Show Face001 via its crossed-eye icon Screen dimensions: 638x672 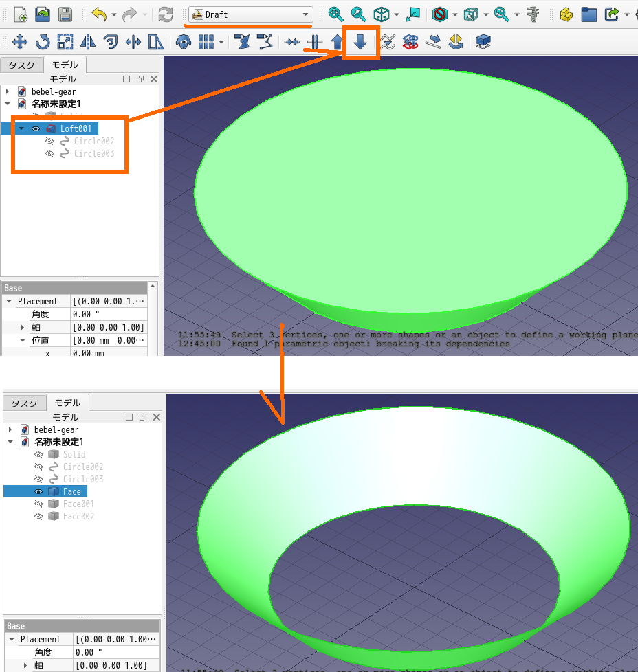[x=38, y=504]
